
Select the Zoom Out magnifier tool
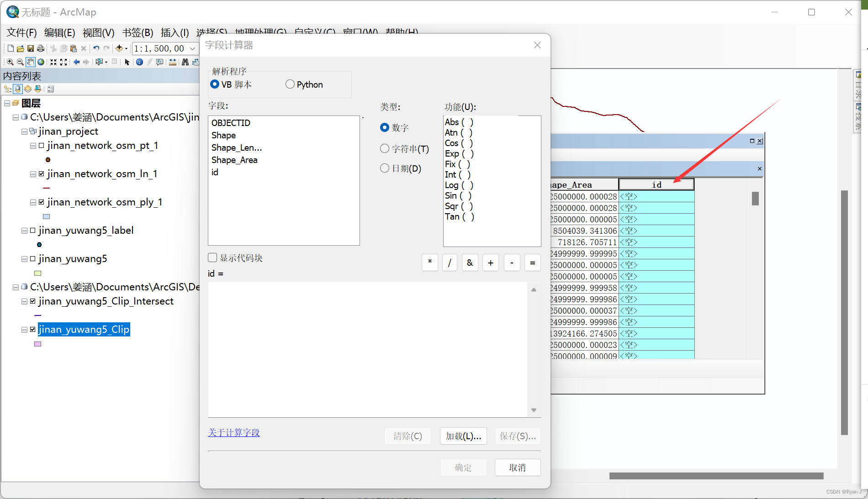tap(20, 62)
